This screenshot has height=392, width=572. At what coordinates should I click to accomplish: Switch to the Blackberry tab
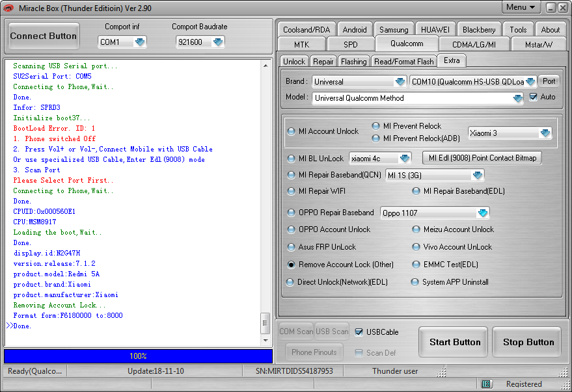(x=479, y=30)
